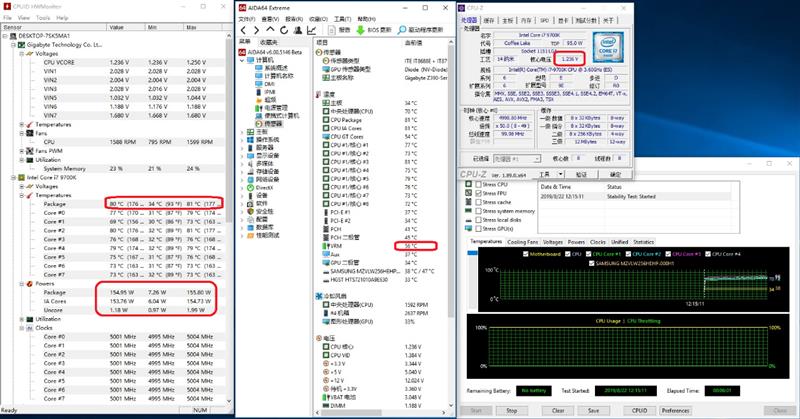This screenshot has width=800, height=419.
Task: Click the chip icon beside Stress CPU
Action: pos(468,184)
